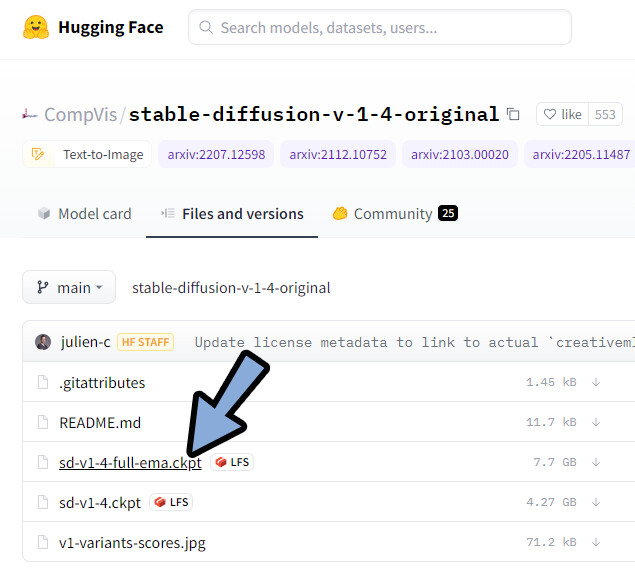The image size is (635, 585).
Task: Click the file icon beside README.md
Action: coord(43,422)
